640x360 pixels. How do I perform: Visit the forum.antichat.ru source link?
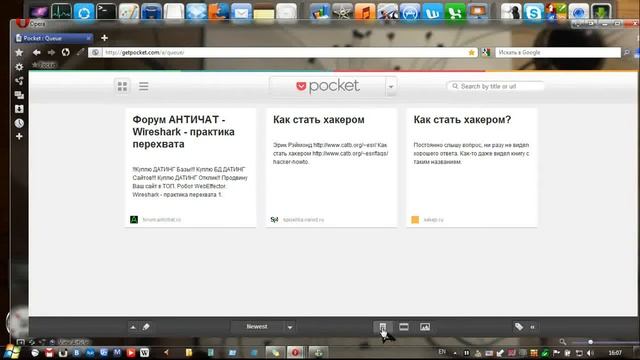(x=162, y=220)
